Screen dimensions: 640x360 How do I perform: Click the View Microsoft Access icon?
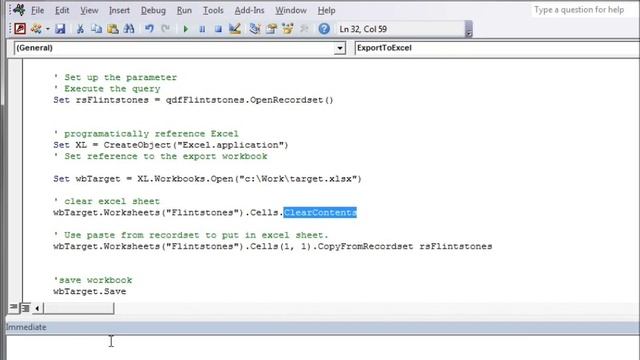(x=20, y=29)
